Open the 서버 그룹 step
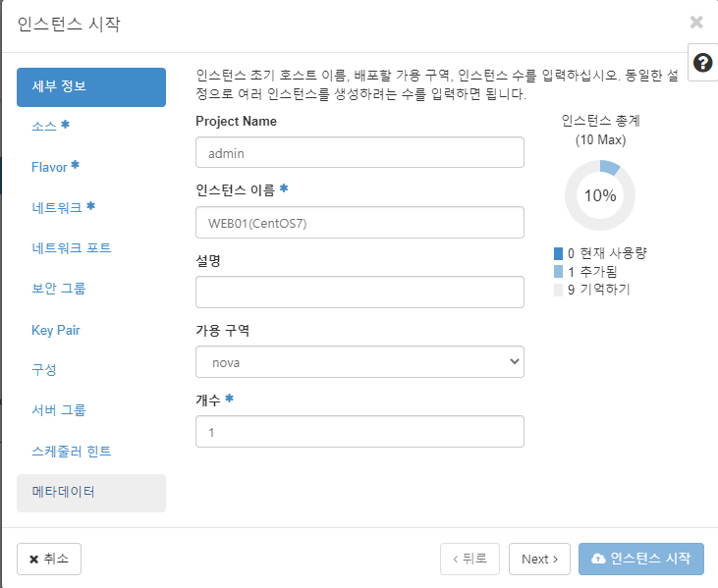This screenshot has height=588, width=718. click(x=59, y=410)
